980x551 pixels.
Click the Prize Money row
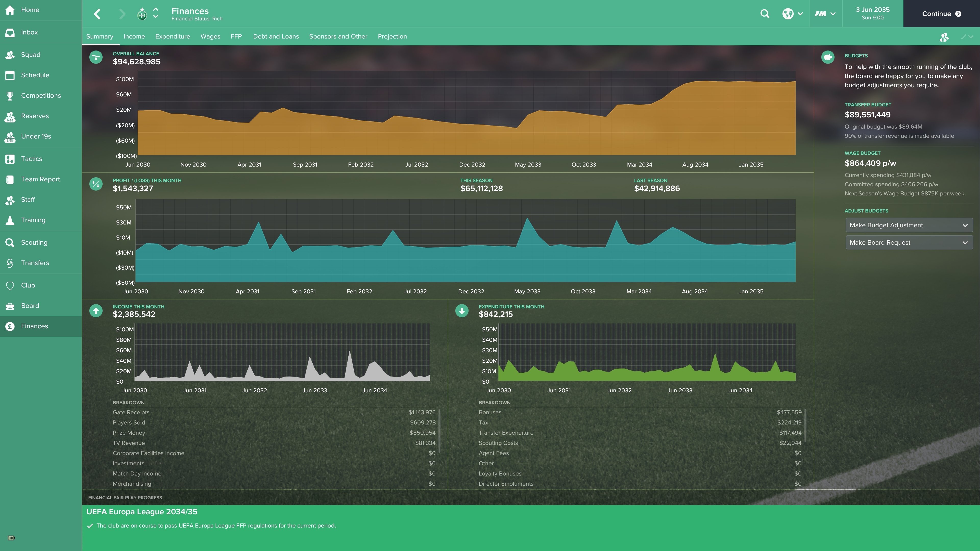(x=274, y=433)
